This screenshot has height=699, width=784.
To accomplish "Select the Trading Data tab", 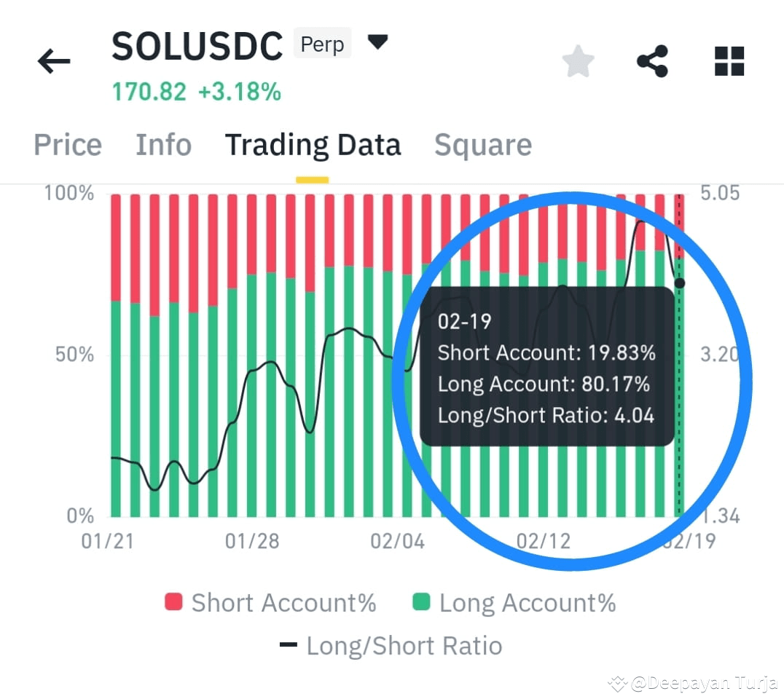I will click(313, 145).
